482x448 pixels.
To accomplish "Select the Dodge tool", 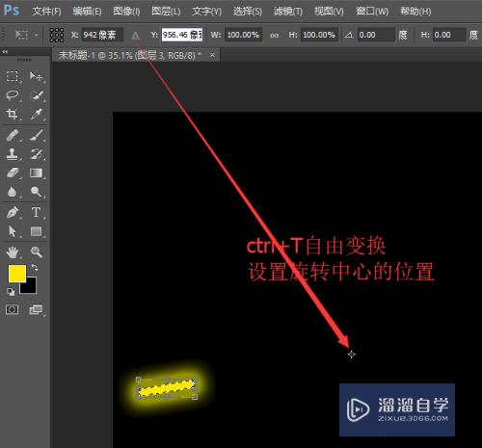I will click(36, 192).
